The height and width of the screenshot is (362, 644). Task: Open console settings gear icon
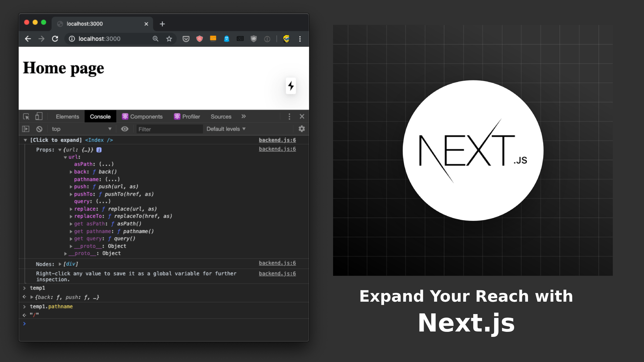tap(302, 129)
